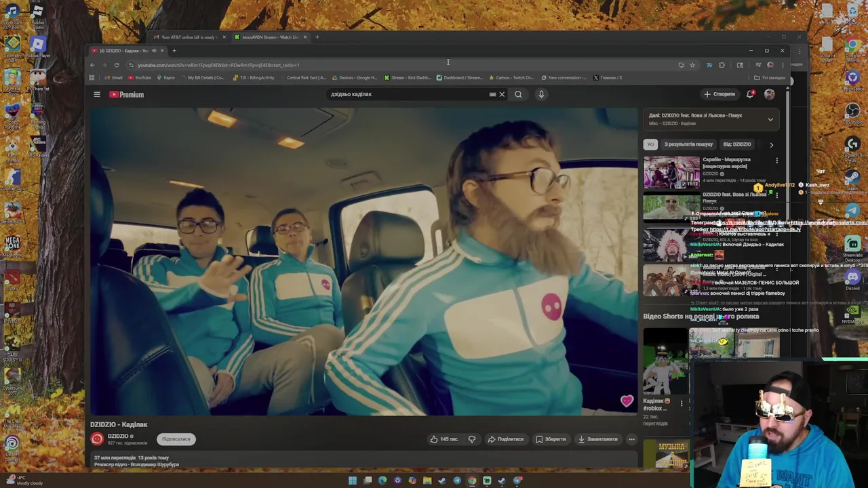Open the DZIDZIO channel avatar
This screenshot has height=488, width=868.
[x=97, y=439]
